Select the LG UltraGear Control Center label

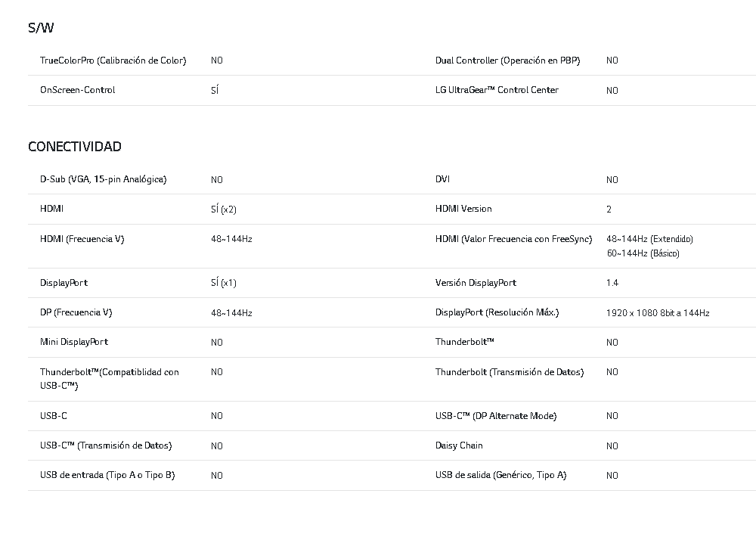497,90
